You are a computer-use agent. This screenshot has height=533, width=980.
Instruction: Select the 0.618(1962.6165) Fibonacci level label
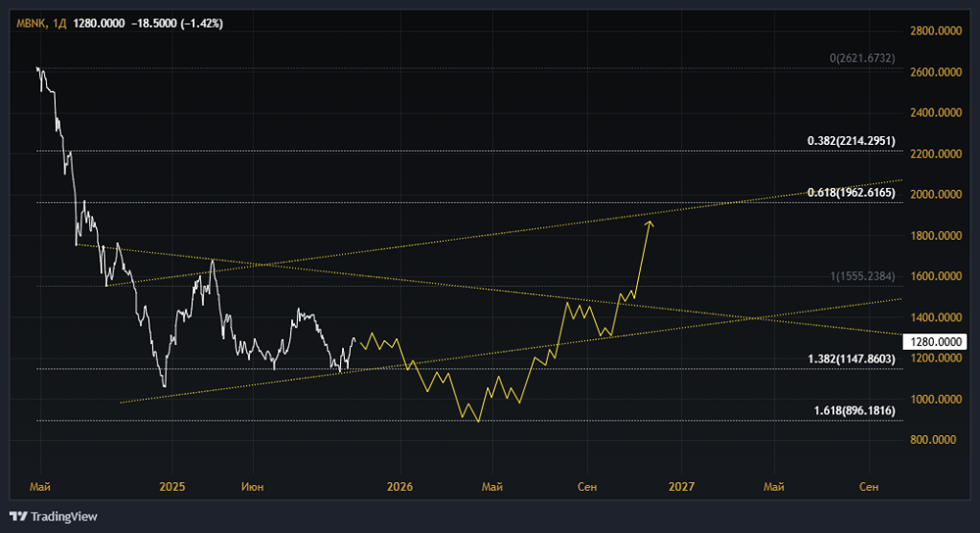pyautogui.click(x=852, y=192)
